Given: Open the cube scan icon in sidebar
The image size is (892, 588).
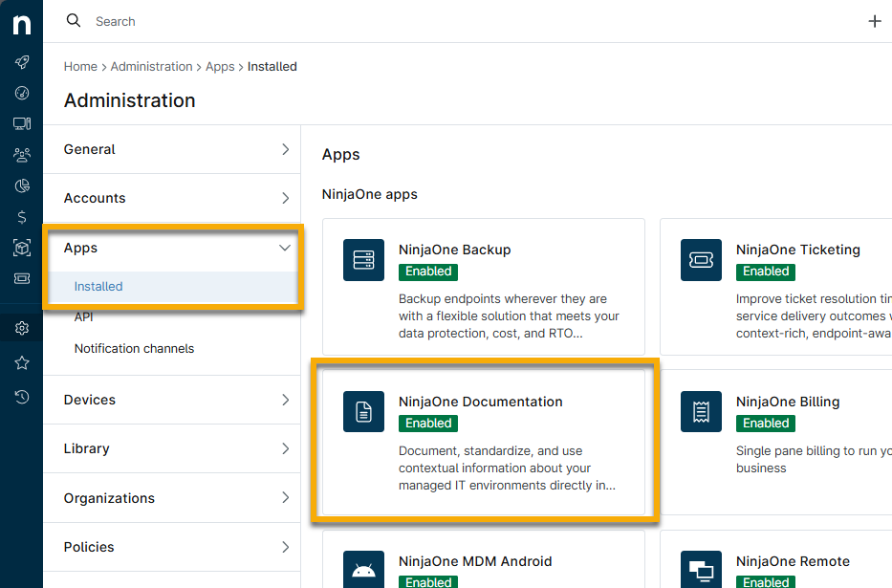Looking at the screenshot, I should tap(22, 248).
